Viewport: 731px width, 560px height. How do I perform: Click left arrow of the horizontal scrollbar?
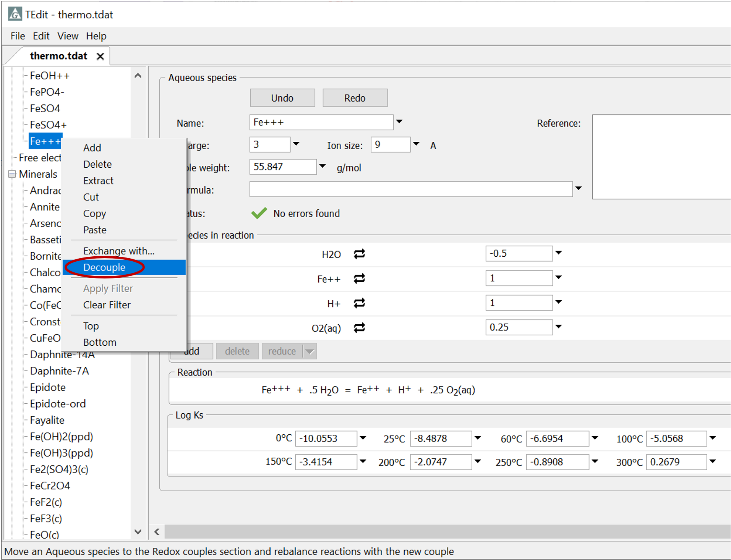(157, 532)
